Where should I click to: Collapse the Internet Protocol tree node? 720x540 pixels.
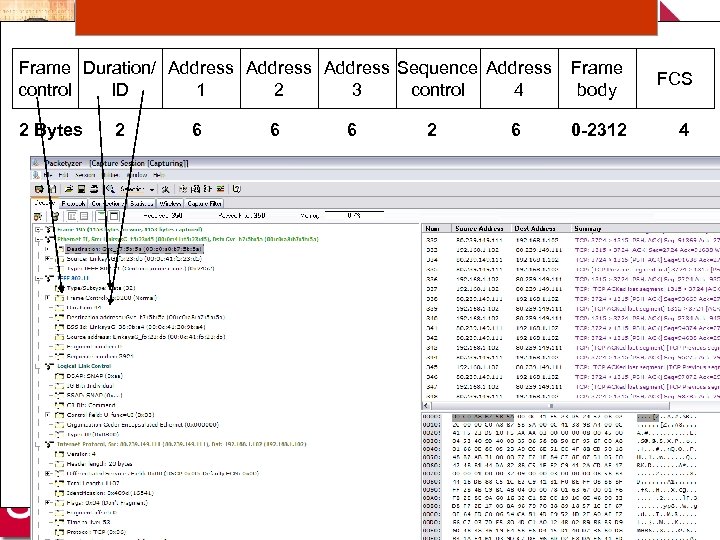click(38, 444)
